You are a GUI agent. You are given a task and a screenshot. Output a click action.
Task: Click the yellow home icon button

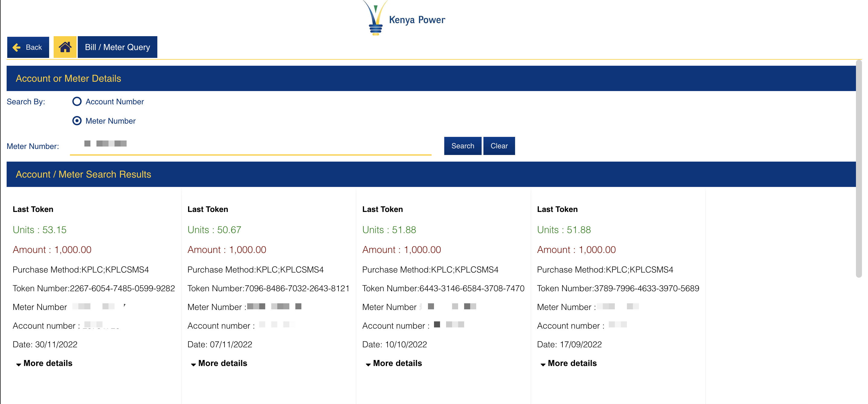65,47
